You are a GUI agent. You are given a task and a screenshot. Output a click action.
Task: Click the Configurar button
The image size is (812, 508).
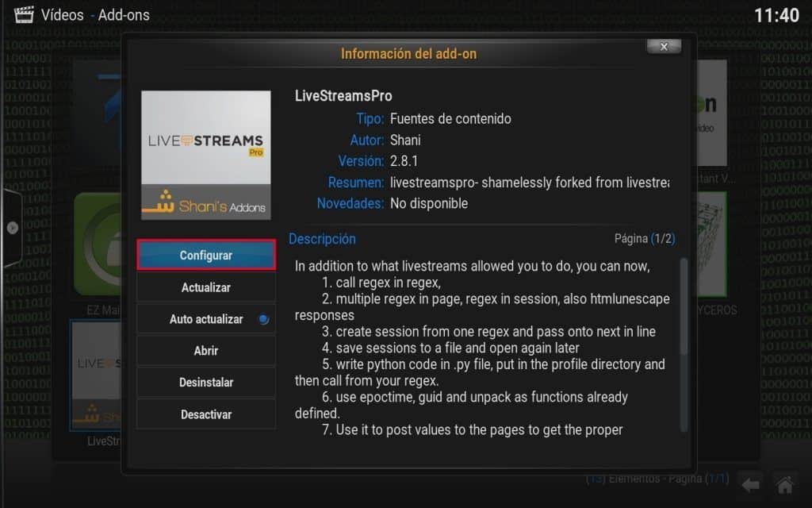205,255
